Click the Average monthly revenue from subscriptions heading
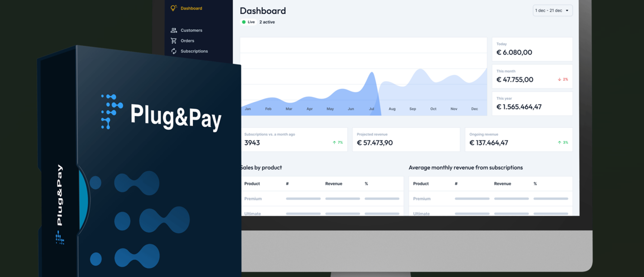The height and width of the screenshot is (277, 644). coord(466,167)
